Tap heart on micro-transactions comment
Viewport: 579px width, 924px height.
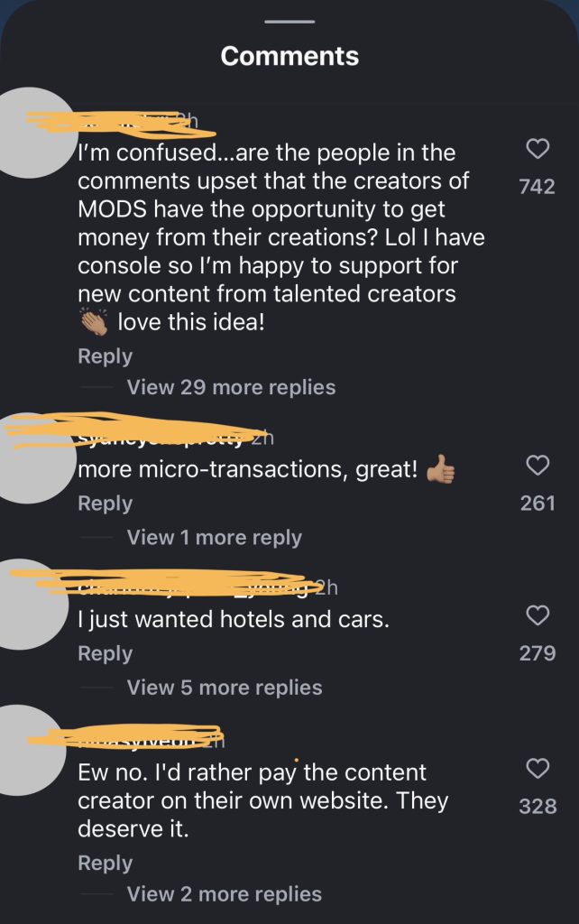click(538, 465)
